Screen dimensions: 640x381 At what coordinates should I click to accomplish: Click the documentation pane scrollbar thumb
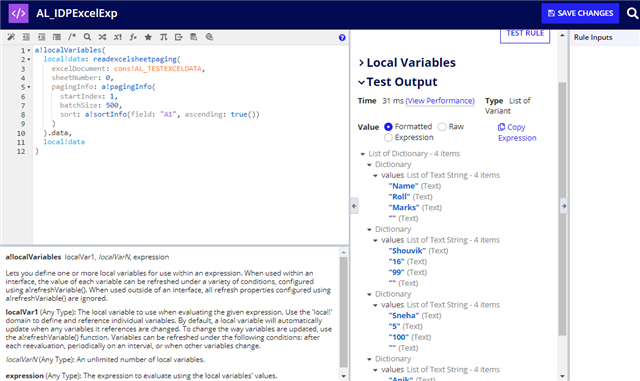343,312
